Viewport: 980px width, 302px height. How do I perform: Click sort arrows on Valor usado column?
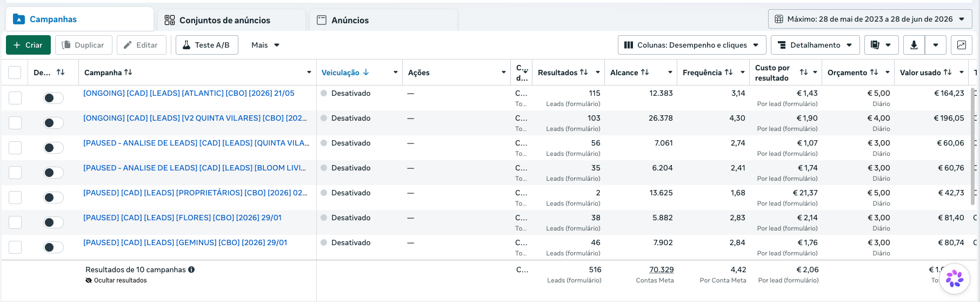click(x=948, y=73)
